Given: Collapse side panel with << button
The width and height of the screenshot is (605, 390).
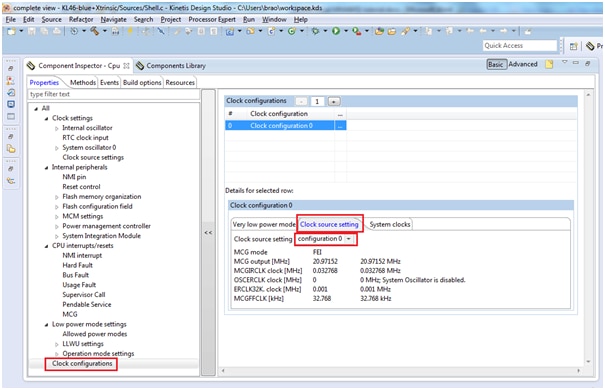Looking at the screenshot, I should click(208, 233).
